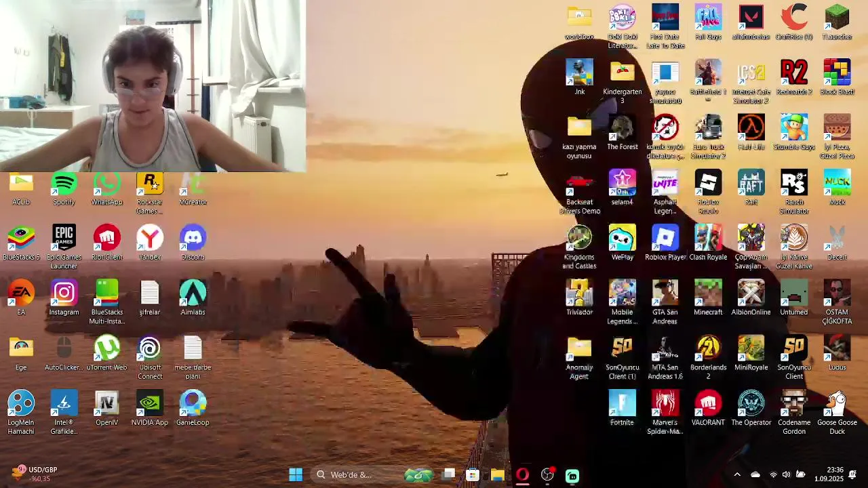Image resolution: width=868 pixels, height=488 pixels.
Task: Open the volume control in tray
Action: (x=787, y=475)
